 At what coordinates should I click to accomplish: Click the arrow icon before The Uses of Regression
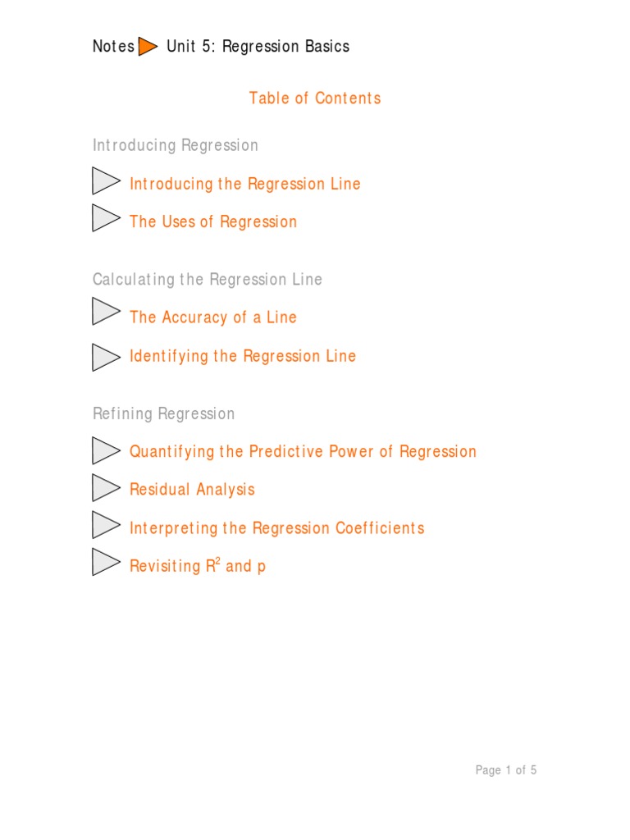[x=105, y=219]
